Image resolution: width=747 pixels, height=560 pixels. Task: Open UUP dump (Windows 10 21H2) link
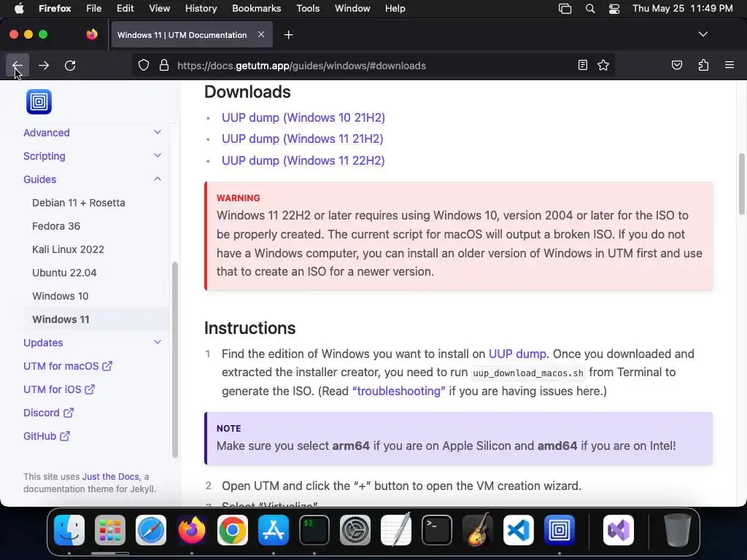click(303, 117)
